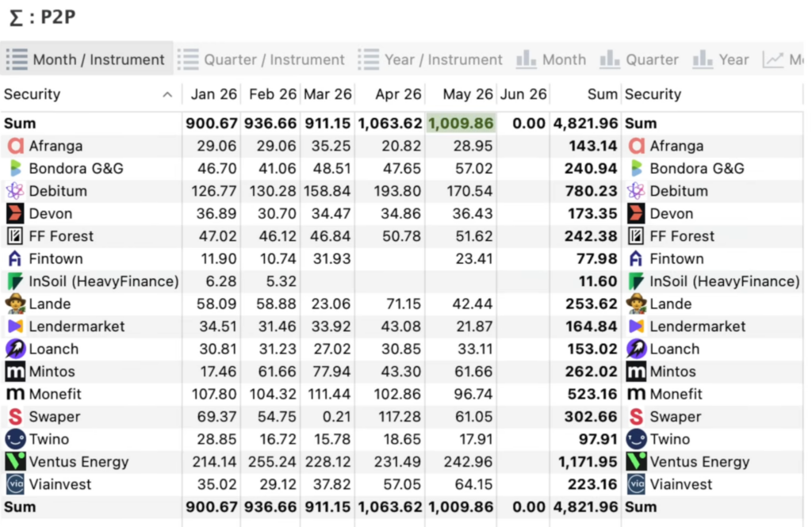Open the Year chart tab
This screenshot has width=812, height=527.
722,59
